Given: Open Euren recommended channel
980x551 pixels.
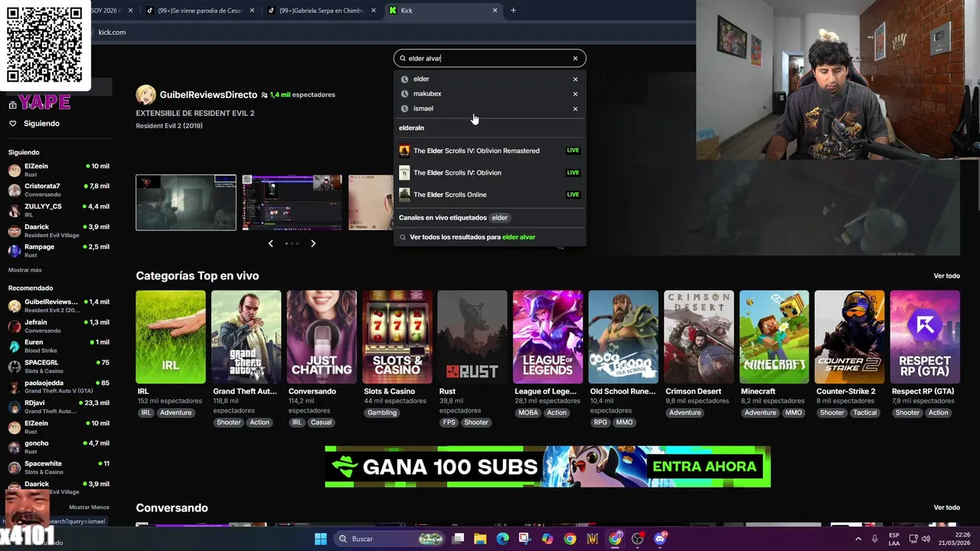Looking at the screenshot, I should [58, 346].
